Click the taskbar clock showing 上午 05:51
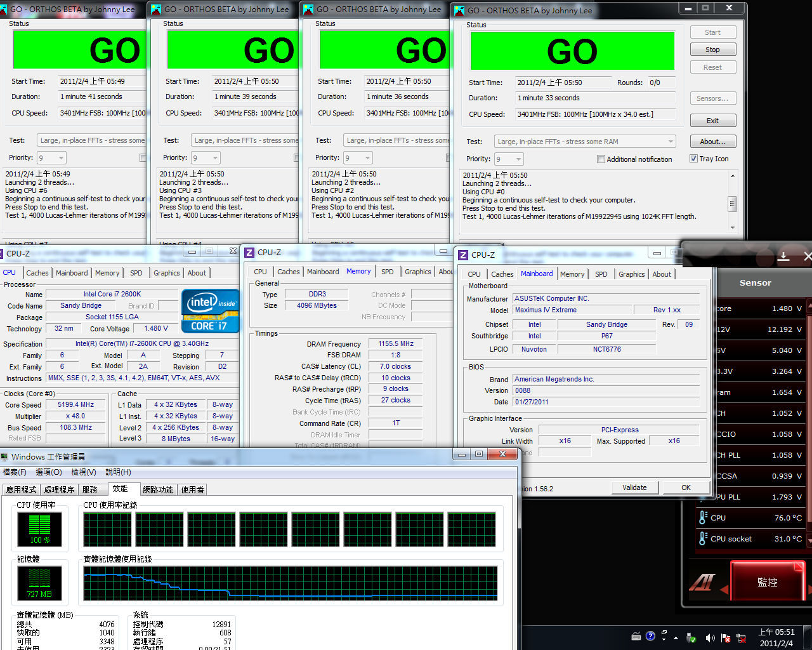The image size is (812, 650). (776, 637)
